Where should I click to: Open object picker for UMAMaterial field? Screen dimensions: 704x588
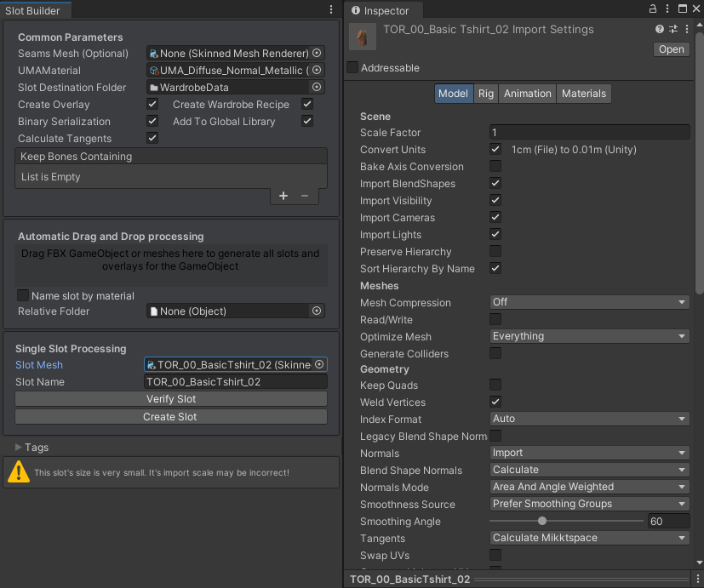[x=317, y=70]
